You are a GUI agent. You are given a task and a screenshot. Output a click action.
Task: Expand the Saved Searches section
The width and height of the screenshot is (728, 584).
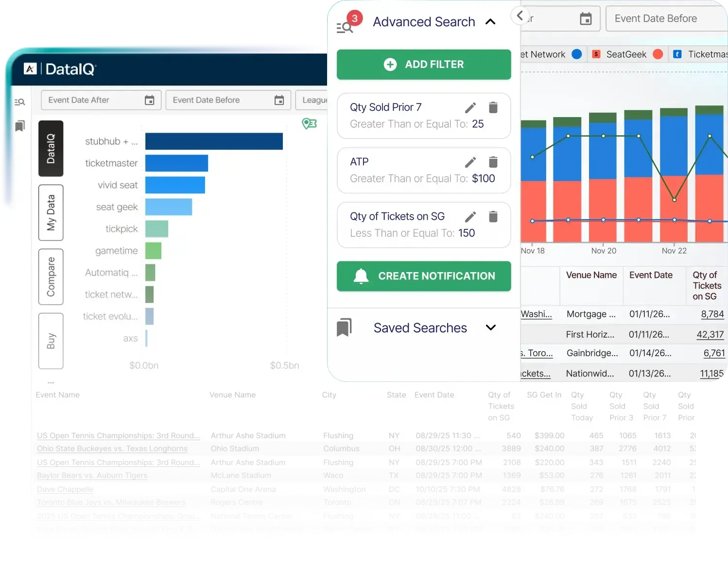[491, 327]
